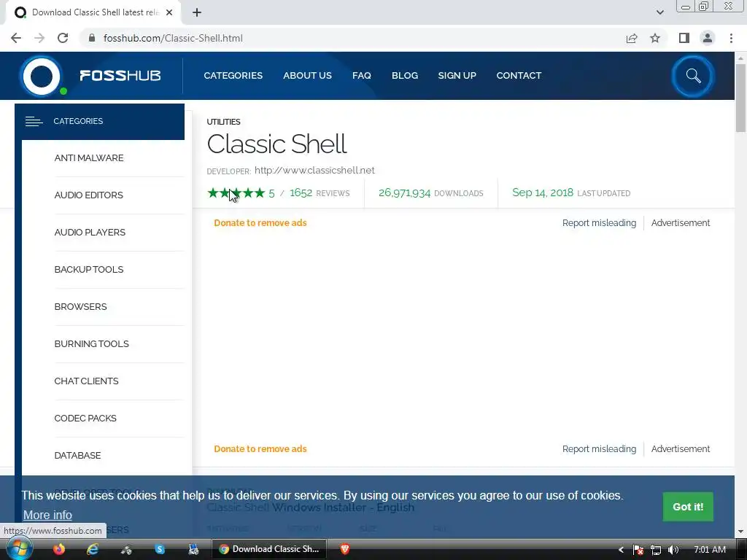Reload the current page
Screen dimensions: 747x560
click(x=63, y=38)
